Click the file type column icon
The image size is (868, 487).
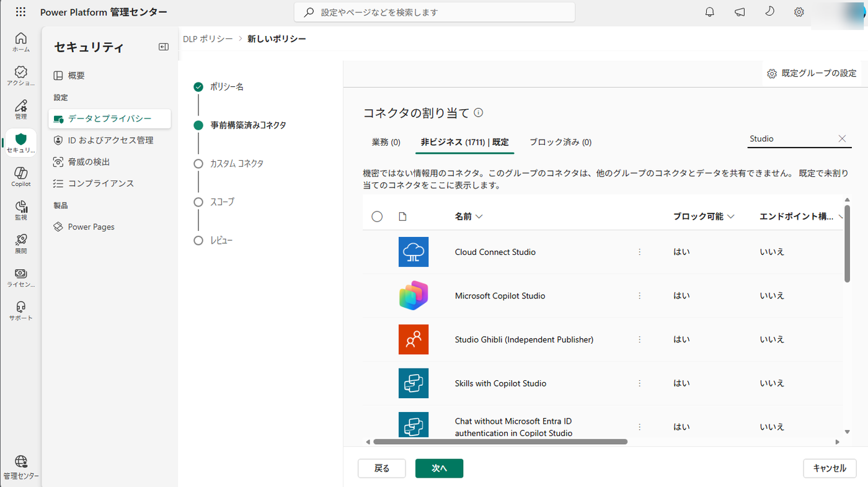tap(402, 217)
